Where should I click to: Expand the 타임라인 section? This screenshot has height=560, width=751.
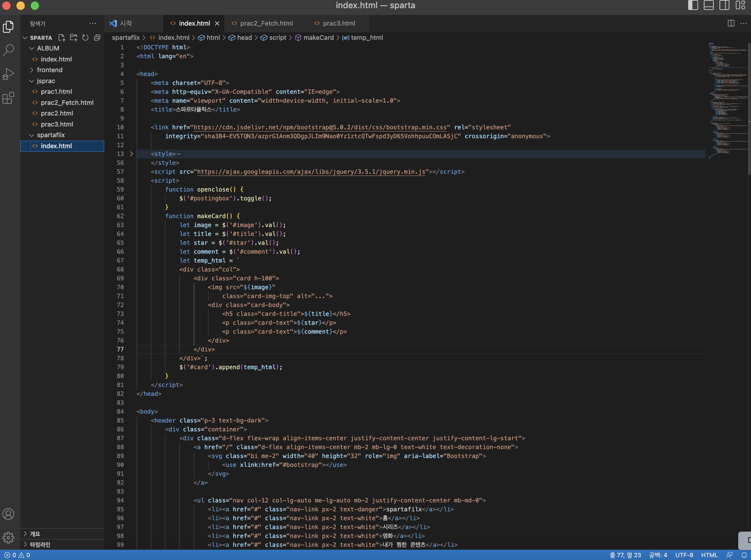pyautogui.click(x=40, y=544)
